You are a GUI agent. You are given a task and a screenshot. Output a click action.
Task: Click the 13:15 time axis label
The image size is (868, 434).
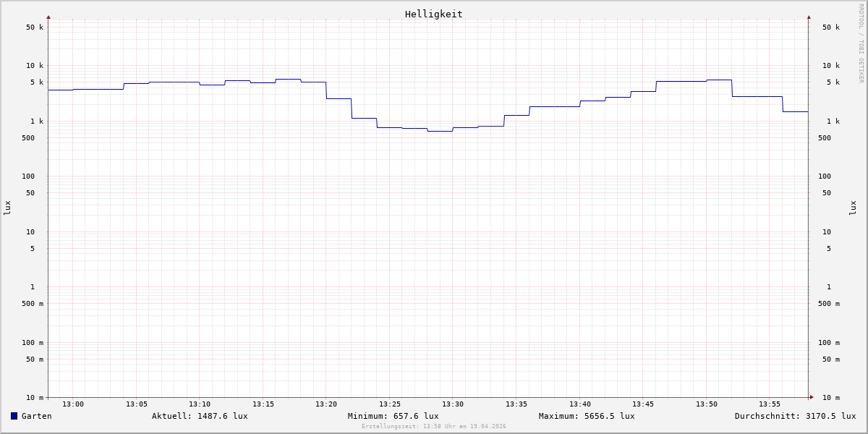click(x=263, y=404)
